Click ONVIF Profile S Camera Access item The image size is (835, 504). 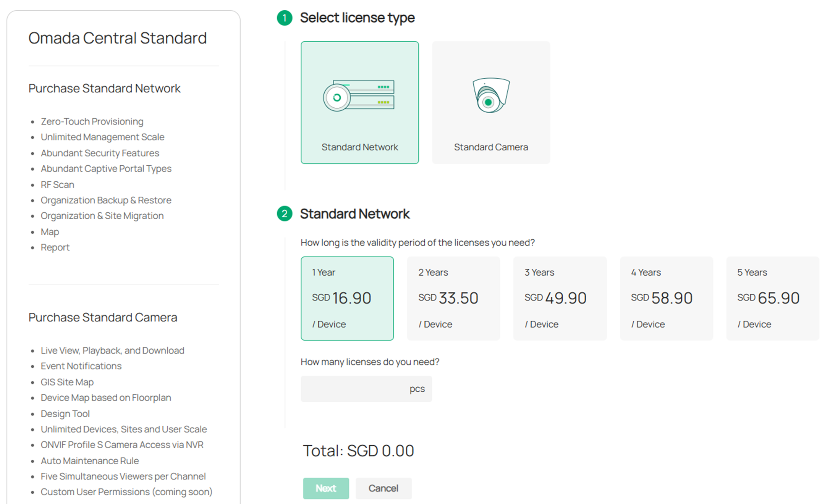(x=122, y=445)
